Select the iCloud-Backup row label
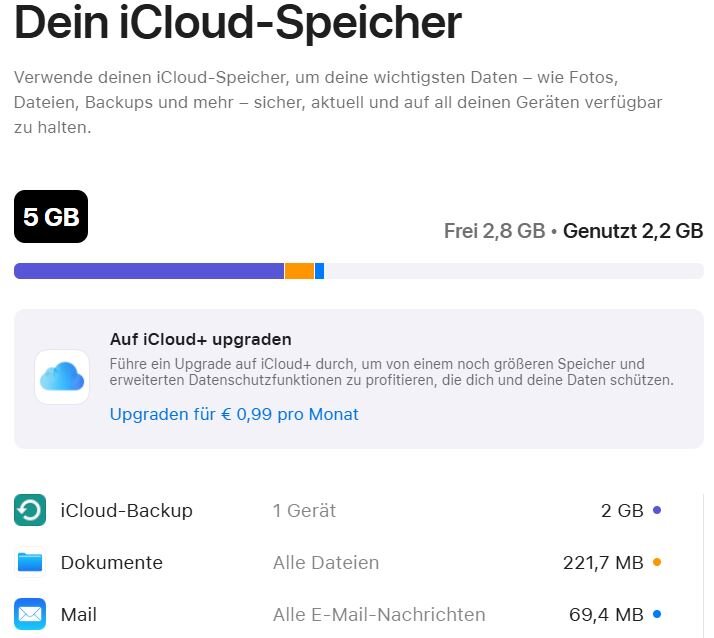 pyautogui.click(x=126, y=511)
